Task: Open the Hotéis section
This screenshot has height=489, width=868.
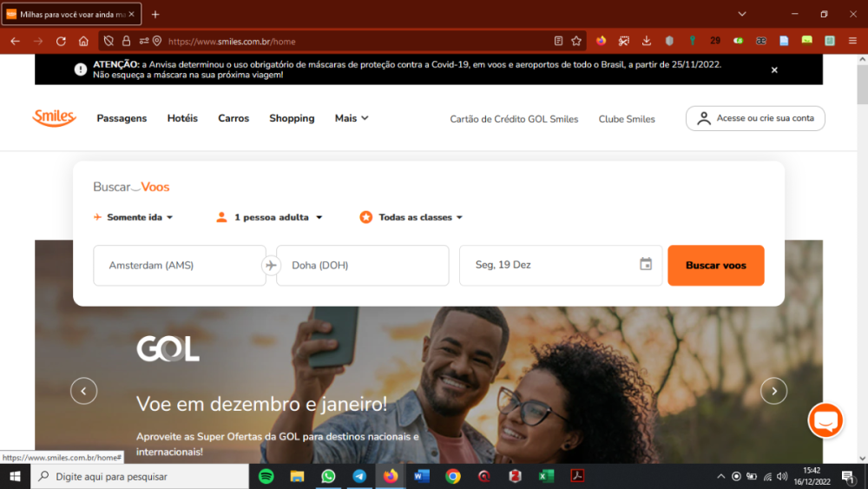Action: [x=182, y=118]
